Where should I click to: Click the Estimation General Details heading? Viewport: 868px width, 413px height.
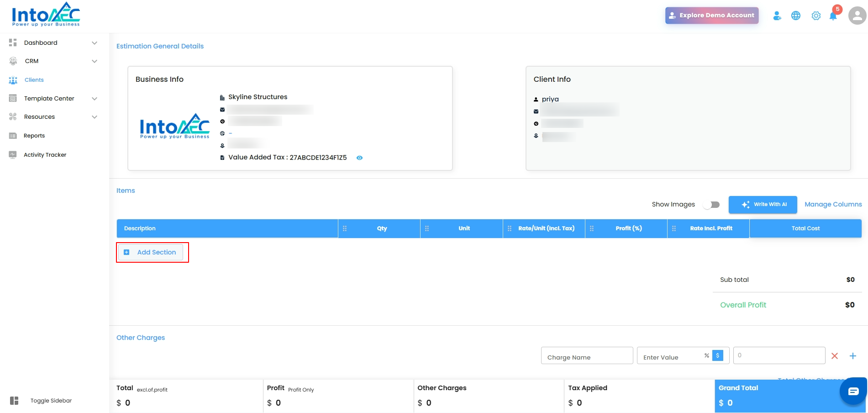click(160, 46)
